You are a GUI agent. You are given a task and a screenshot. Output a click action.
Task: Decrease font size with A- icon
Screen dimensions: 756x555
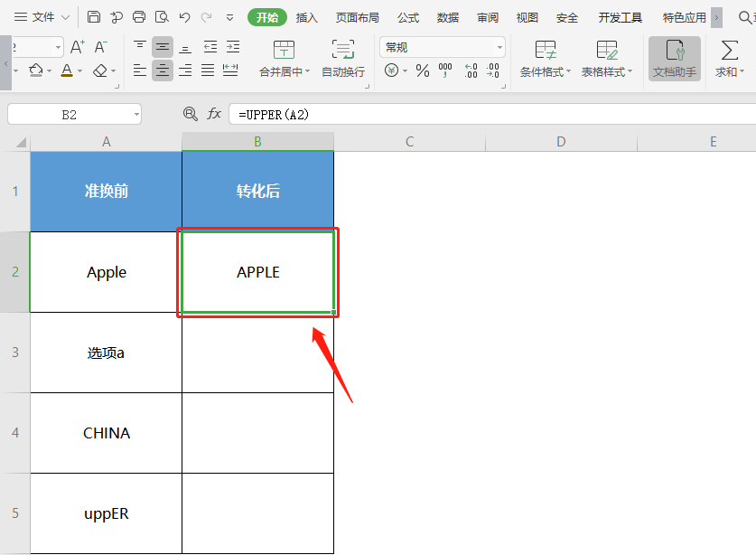pyautogui.click(x=100, y=47)
